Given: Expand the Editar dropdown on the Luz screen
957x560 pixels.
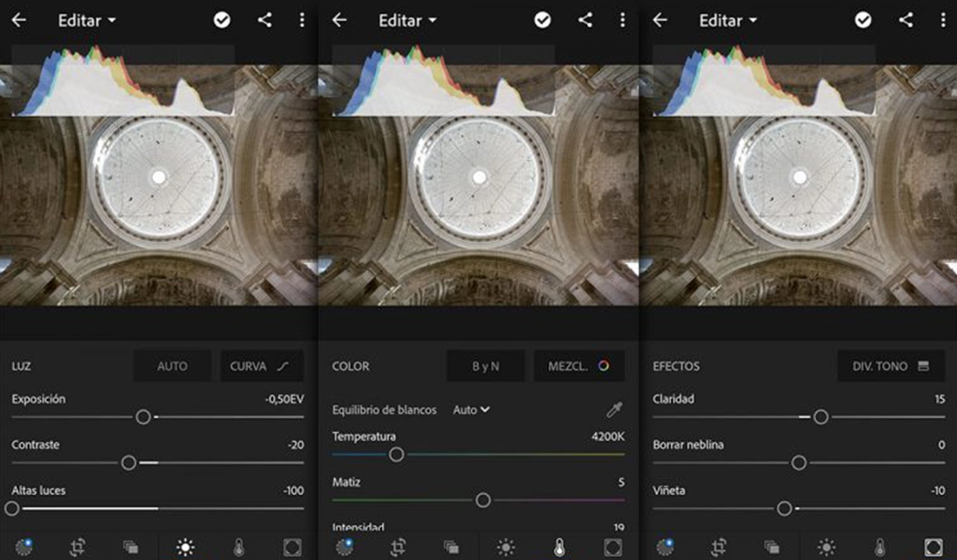Looking at the screenshot, I should 87,20.
